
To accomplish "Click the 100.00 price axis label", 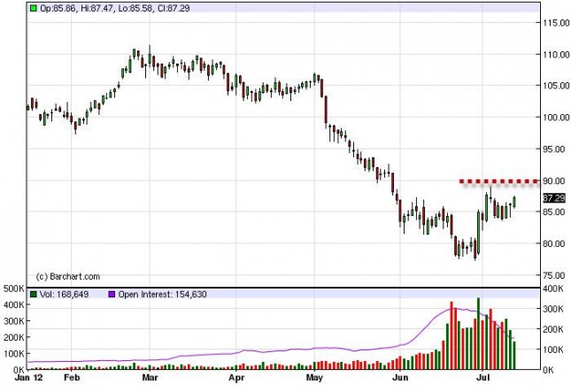I will [557, 117].
